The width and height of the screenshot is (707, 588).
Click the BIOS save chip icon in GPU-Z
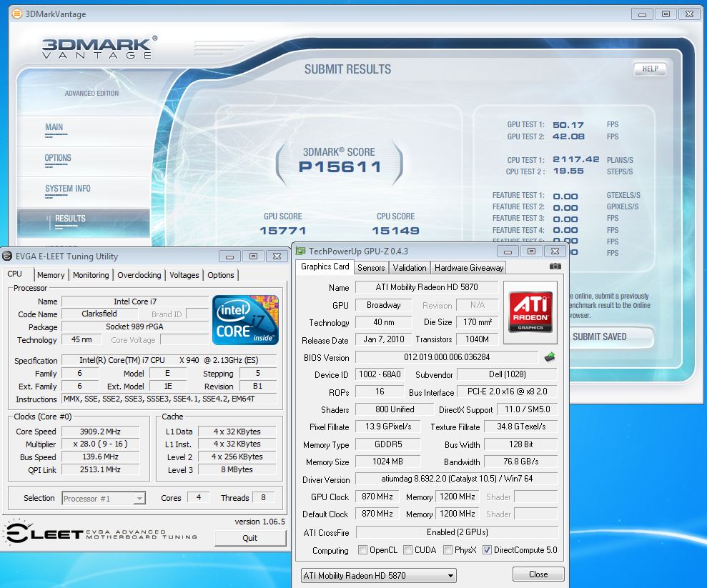click(x=549, y=357)
